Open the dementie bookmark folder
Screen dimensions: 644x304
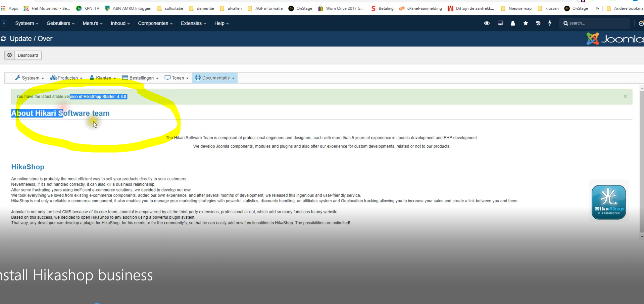point(202,8)
